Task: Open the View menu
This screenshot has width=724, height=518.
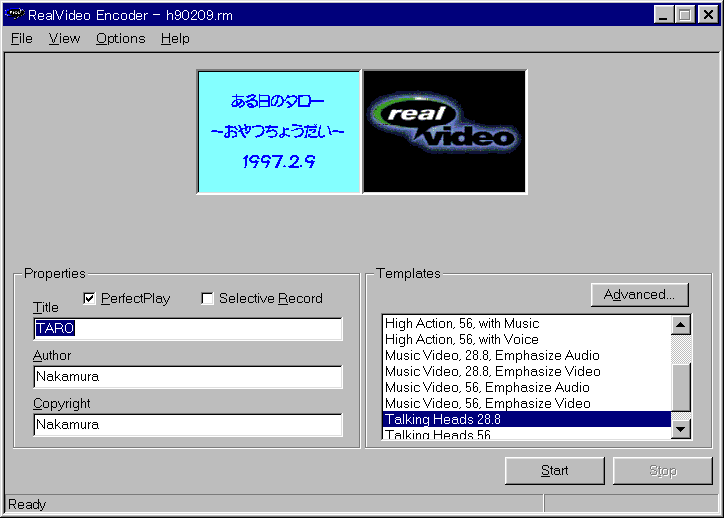Action: point(64,39)
